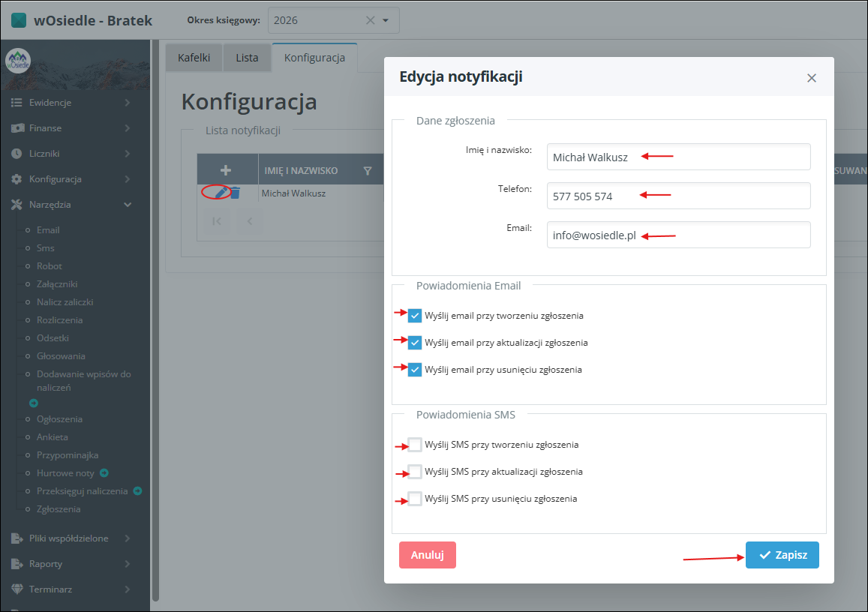This screenshot has height=612, width=868.
Task: Click the wOsiedle logo in the sidebar
Action: click(x=18, y=60)
